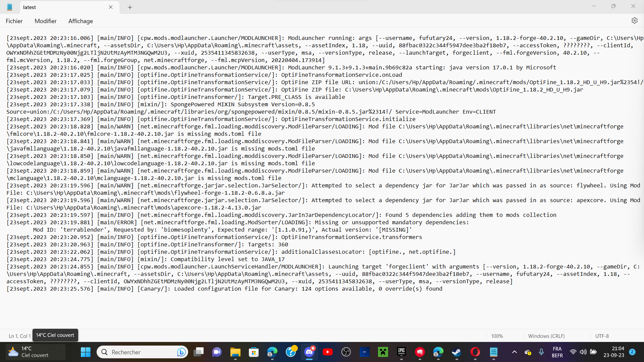This screenshot has height=362, width=644.
Task: Click 'Target.PRE_CLASS is available' text
Action: [297, 97]
